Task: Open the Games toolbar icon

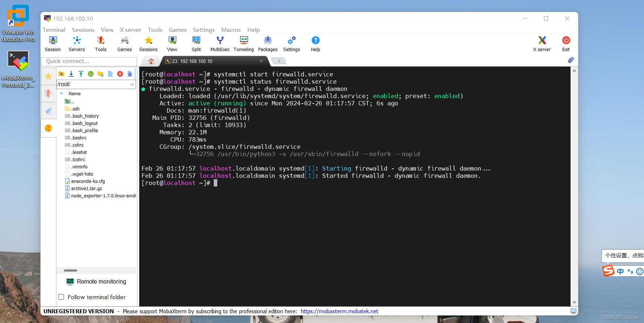Action: point(124,44)
